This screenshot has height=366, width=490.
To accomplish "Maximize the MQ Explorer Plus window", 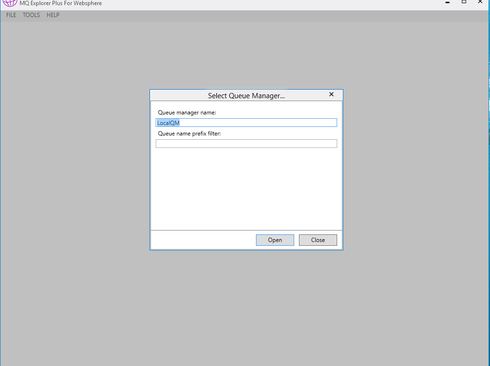I will click(464, 2).
